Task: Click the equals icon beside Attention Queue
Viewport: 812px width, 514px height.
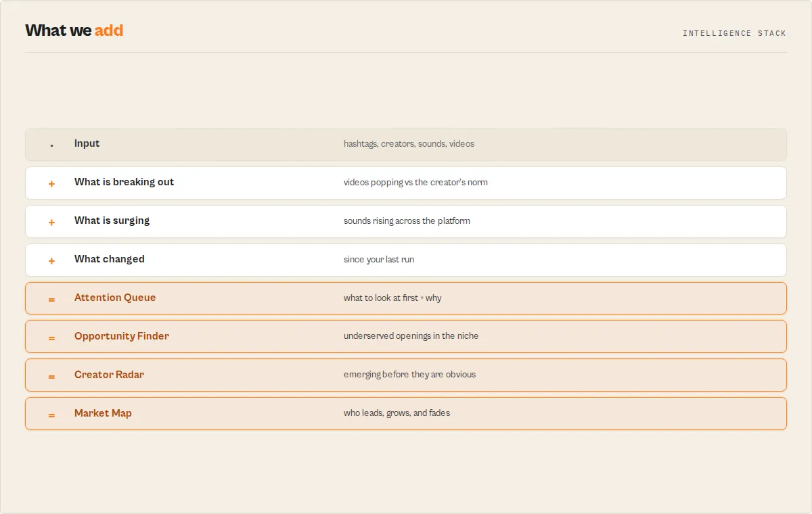Action: (x=51, y=300)
